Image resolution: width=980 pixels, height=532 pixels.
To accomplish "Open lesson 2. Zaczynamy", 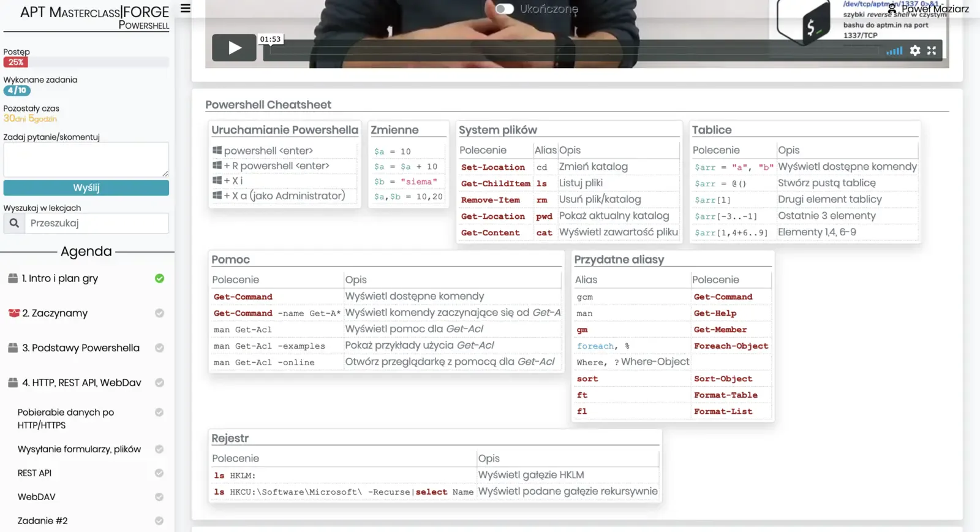I will tap(55, 313).
